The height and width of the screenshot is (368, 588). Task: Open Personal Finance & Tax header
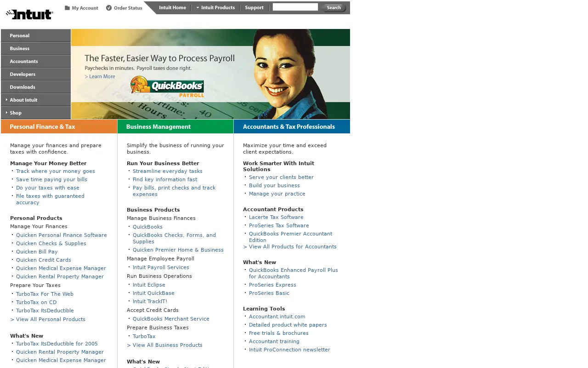point(59,126)
